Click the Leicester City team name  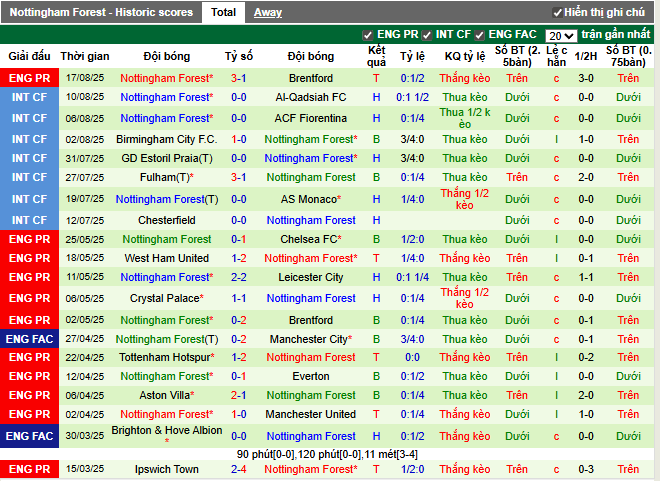point(311,277)
